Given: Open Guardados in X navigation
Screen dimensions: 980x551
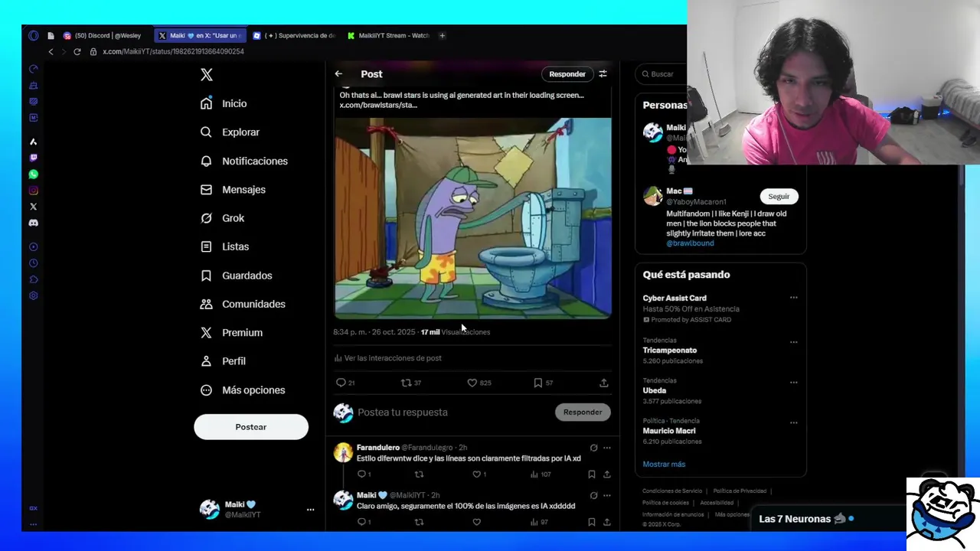Looking at the screenshot, I should 236,275.
